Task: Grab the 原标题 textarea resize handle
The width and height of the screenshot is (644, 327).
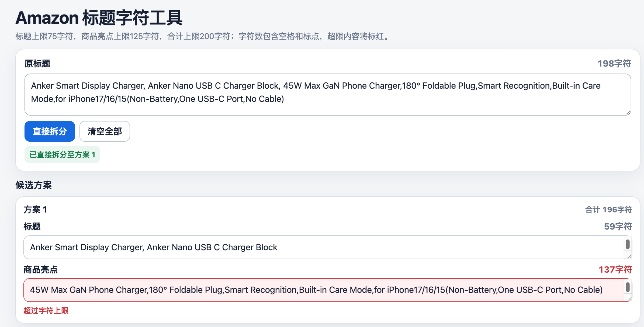Action: click(x=628, y=113)
